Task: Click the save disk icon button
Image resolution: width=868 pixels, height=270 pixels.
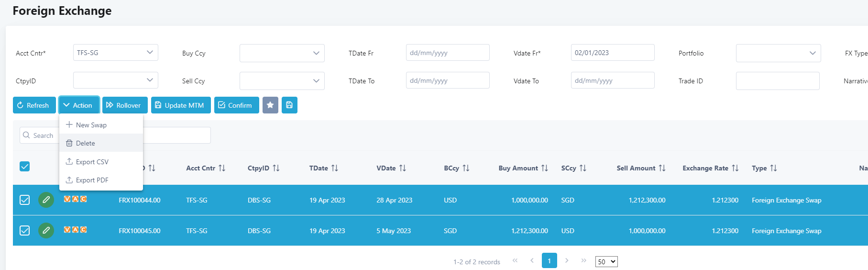Action: tap(289, 105)
